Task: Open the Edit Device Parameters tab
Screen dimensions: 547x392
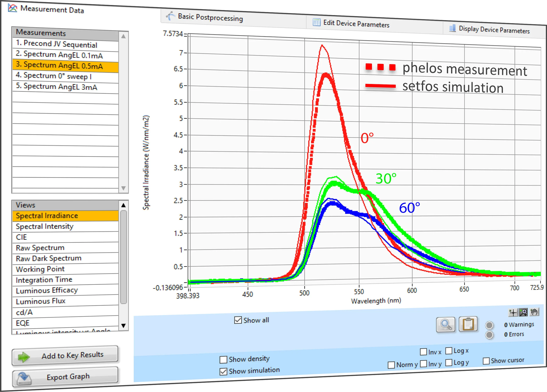Action: (x=356, y=24)
